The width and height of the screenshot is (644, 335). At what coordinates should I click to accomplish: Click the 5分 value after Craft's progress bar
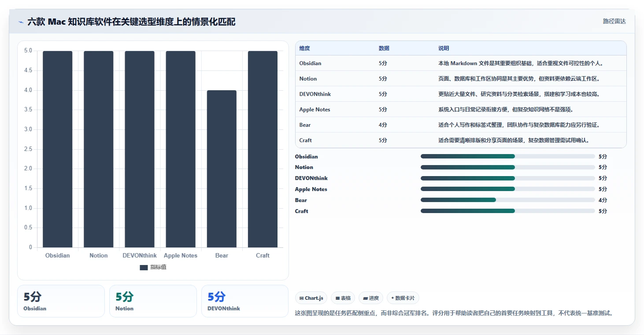click(x=603, y=211)
